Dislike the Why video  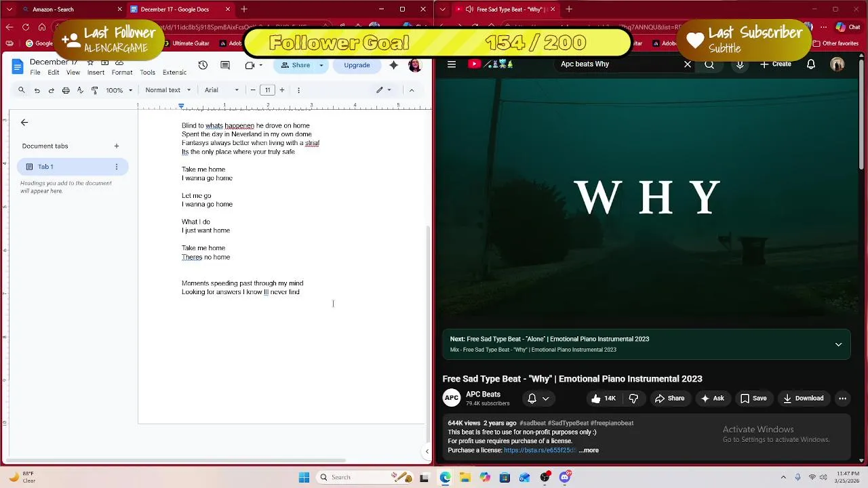coord(633,399)
